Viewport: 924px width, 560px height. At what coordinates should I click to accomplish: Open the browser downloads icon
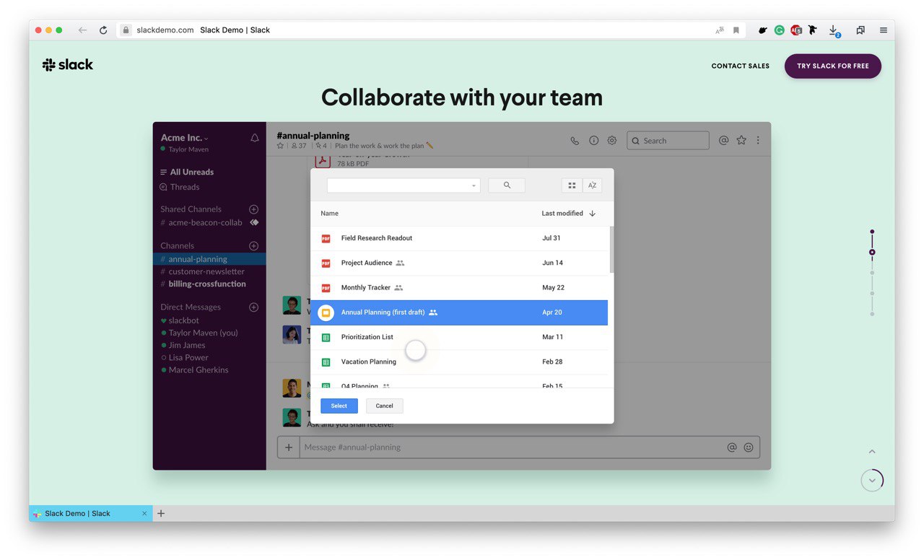(833, 30)
